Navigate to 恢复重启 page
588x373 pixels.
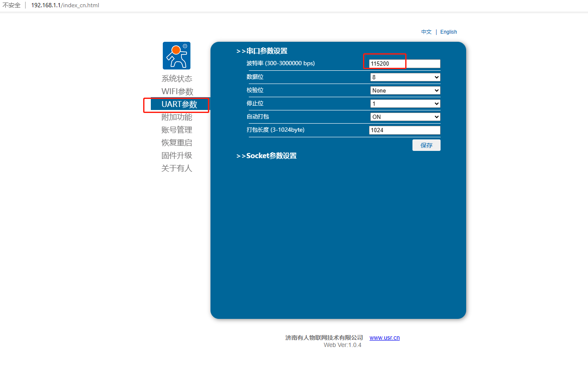click(x=176, y=142)
